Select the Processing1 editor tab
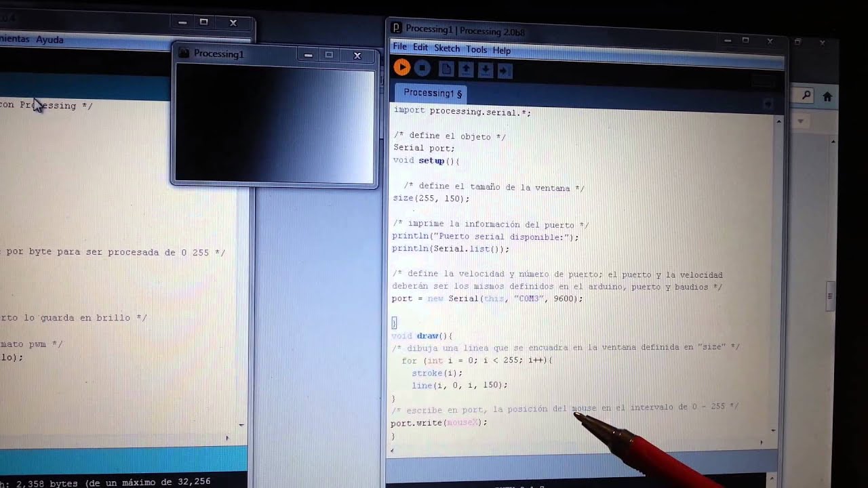 click(x=432, y=93)
